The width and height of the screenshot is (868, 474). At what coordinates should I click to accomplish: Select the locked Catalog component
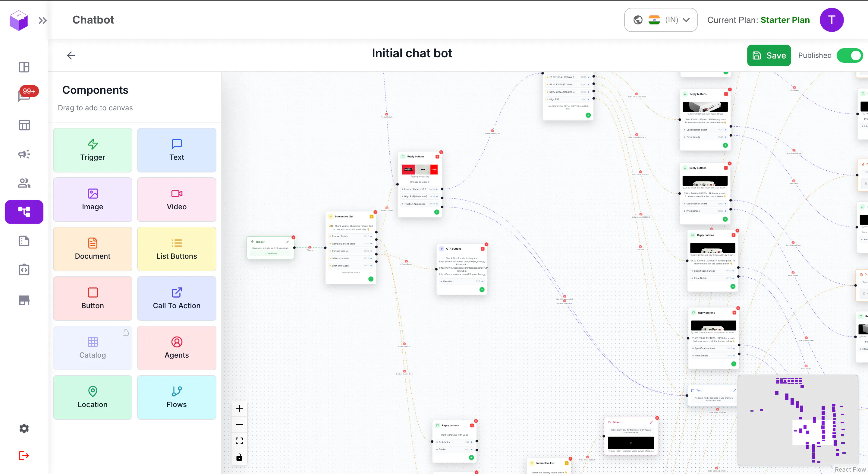93,348
